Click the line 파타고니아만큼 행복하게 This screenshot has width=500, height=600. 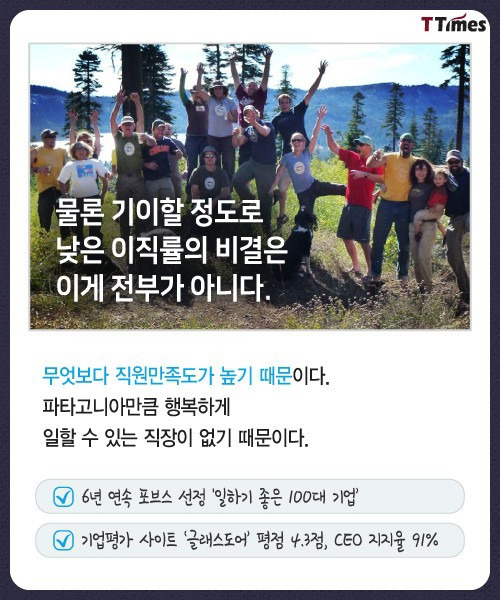[136, 407]
